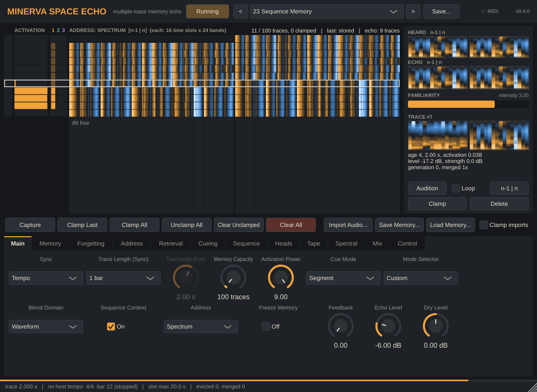Switch to the Mix tab

tap(377, 243)
